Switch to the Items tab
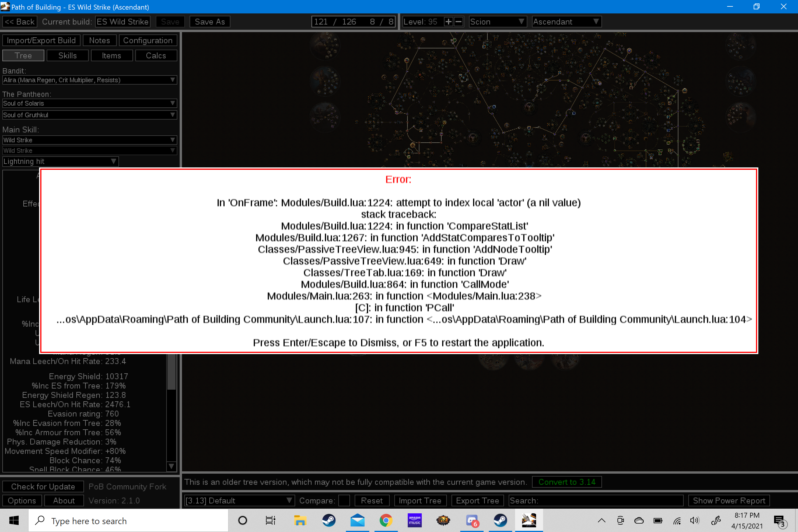Screen dimensions: 798x532 pyautogui.click(x=112, y=55)
